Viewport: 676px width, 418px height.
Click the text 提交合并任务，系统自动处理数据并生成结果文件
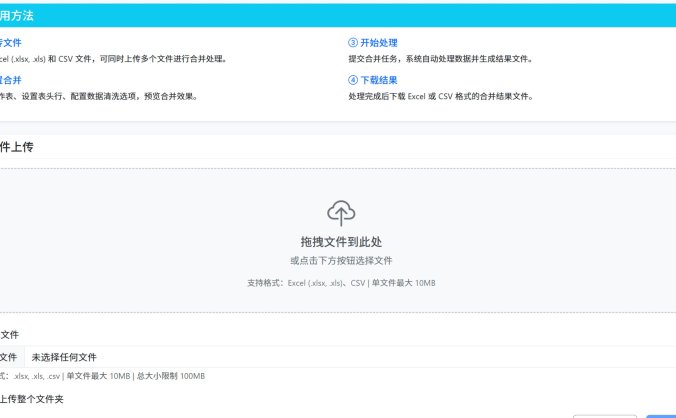(441, 59)
